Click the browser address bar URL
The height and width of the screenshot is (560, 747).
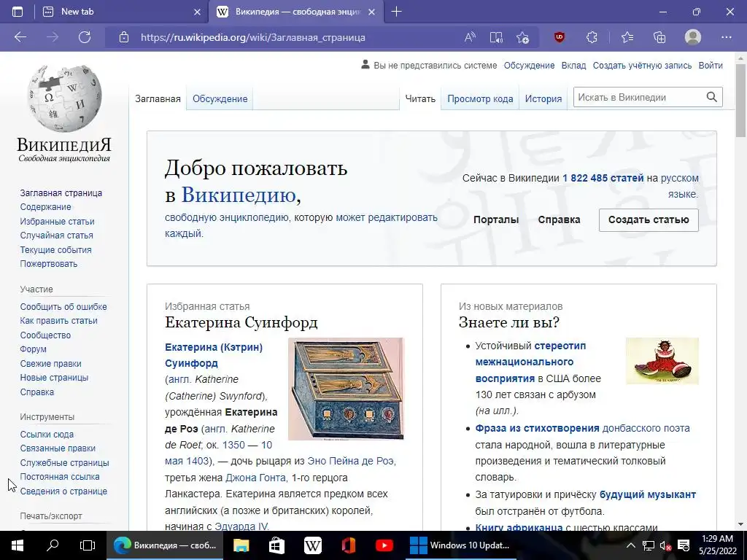click(253, 37)
